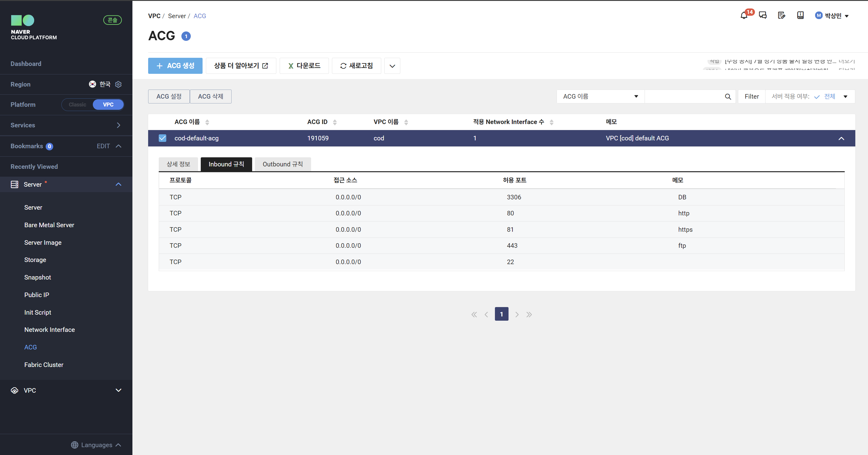
Task: Collapse the cod-default-acg row details
Action: coord(841,138)
